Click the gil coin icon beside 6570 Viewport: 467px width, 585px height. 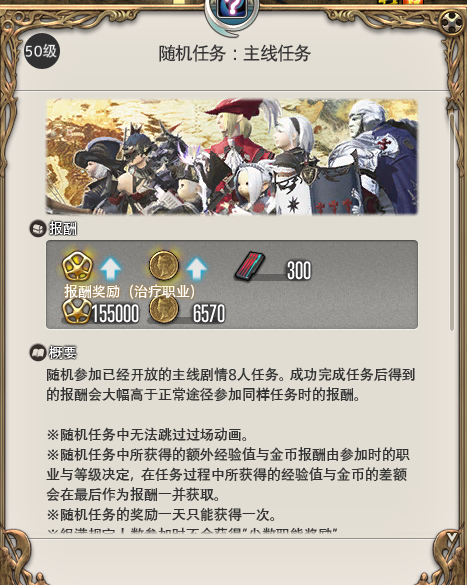pyautogui.click(x=163, y=309)
